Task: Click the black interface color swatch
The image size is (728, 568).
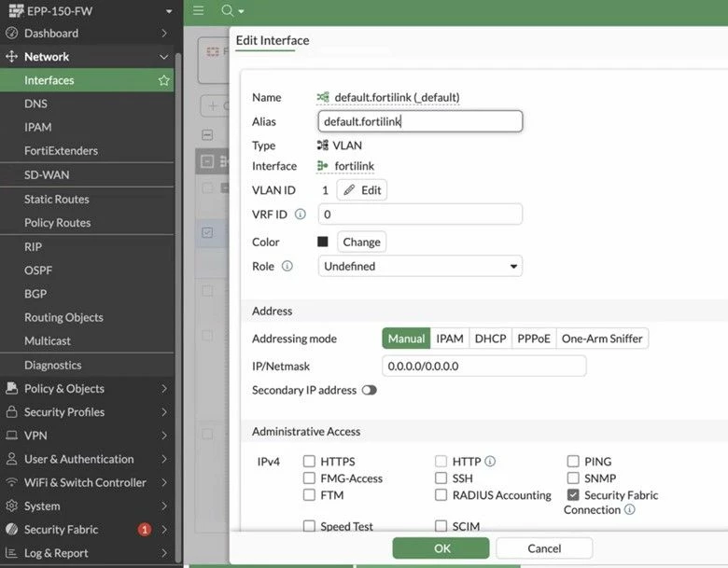Action: pos(323,242)
